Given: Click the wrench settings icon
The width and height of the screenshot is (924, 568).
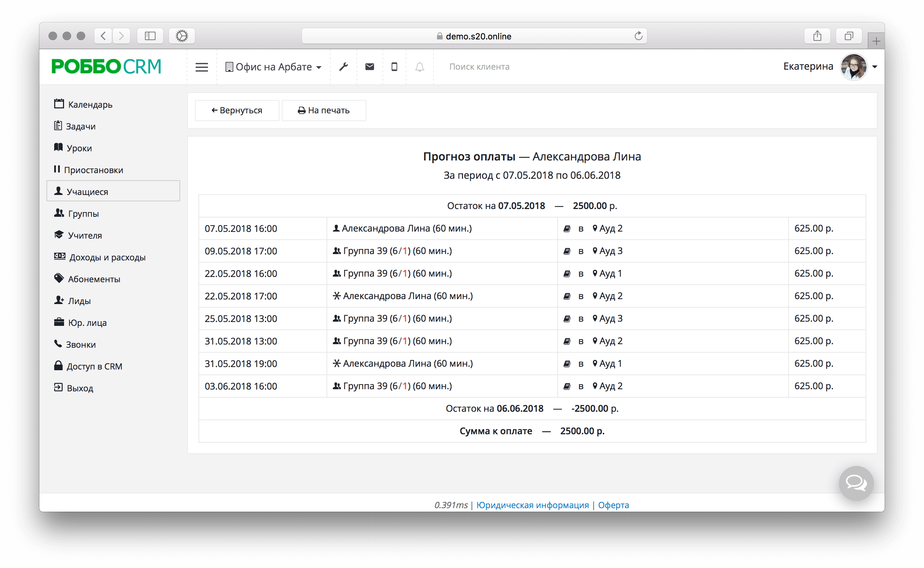Looking at the screenshot, I should pyautogui.click(x=343, y=67).
